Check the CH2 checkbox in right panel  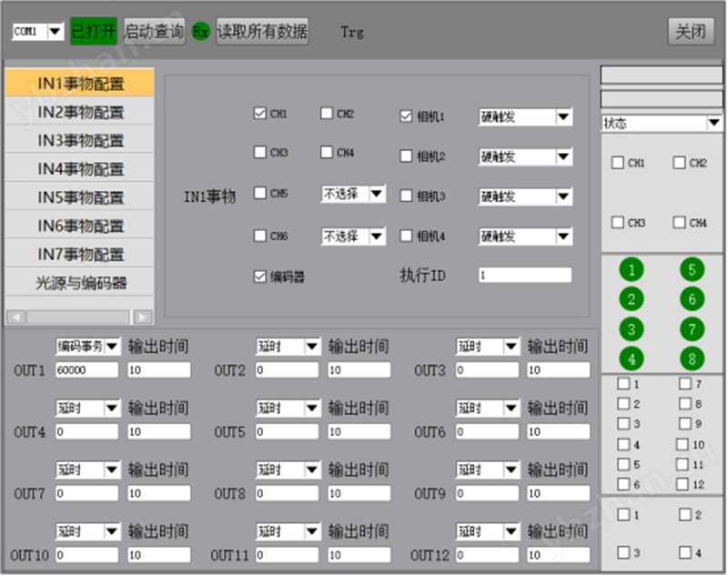coord(679,163)
